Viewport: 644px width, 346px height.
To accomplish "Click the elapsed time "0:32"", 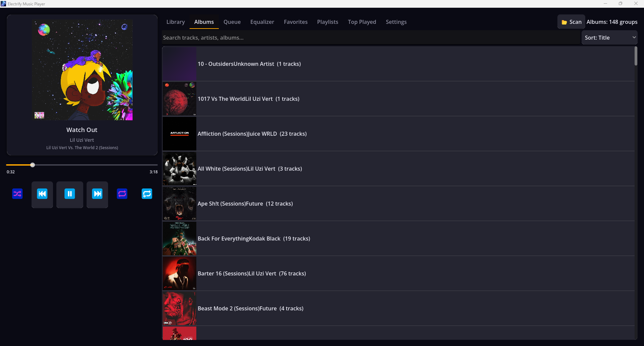I will (11, 172).
